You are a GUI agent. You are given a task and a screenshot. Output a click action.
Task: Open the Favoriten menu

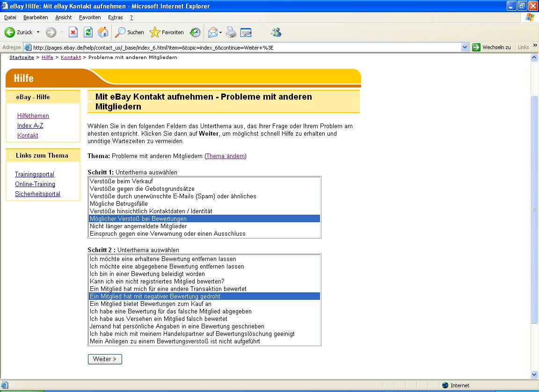point(90,17)
